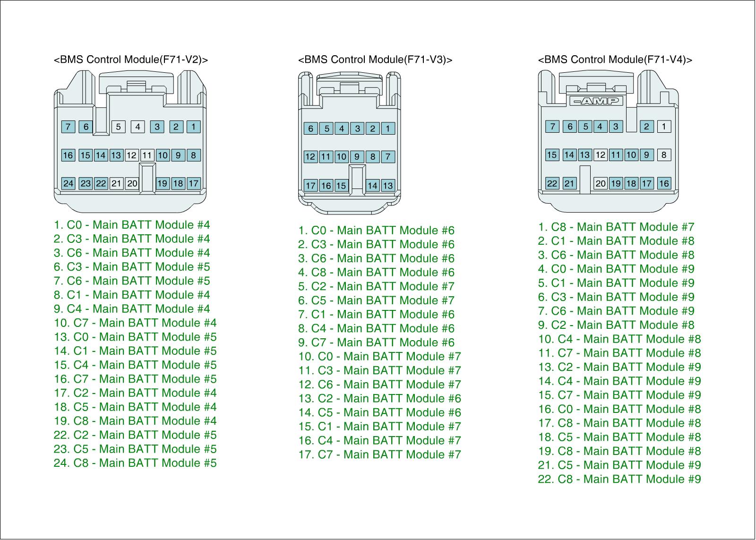Viewport: 756px width, 540px height.
Task: Click pin 12 on the F71-V3 connector
Action: 310,157
